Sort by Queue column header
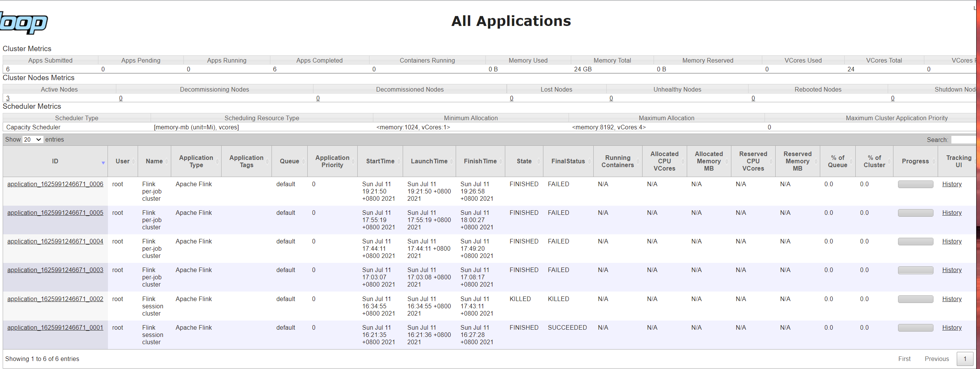Image resolution: width=980 pixels, height=369 pixels. pos(289,161)
